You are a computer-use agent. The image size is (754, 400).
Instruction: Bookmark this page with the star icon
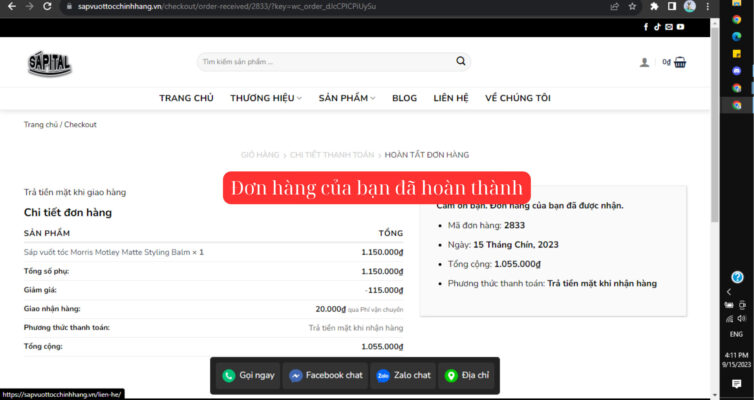point(632,6)
